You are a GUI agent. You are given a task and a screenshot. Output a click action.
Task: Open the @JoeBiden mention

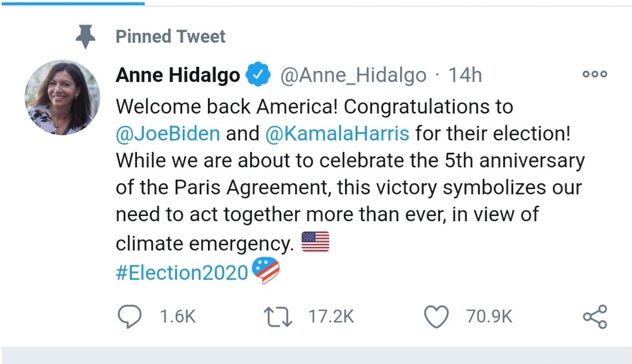pos(167,133)
